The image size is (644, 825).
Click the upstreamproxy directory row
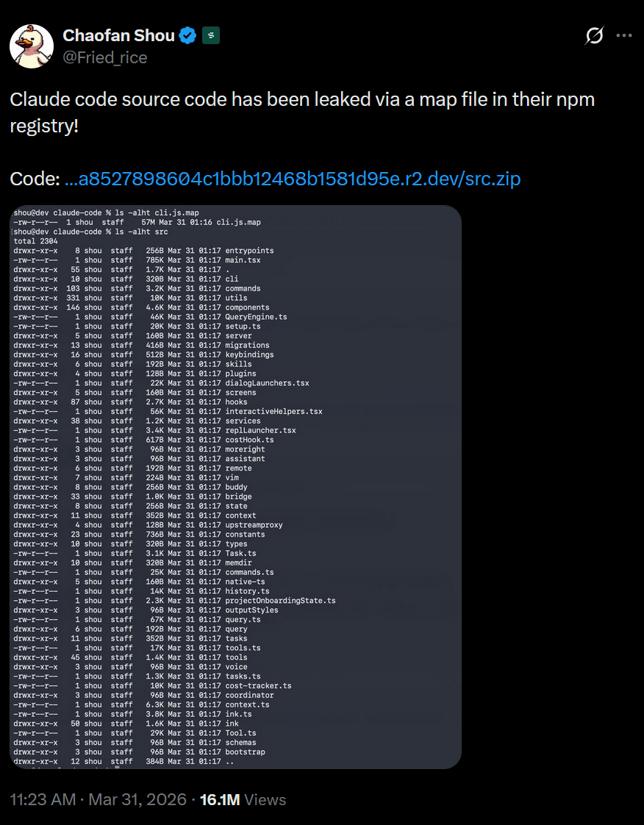pos(149,525)
